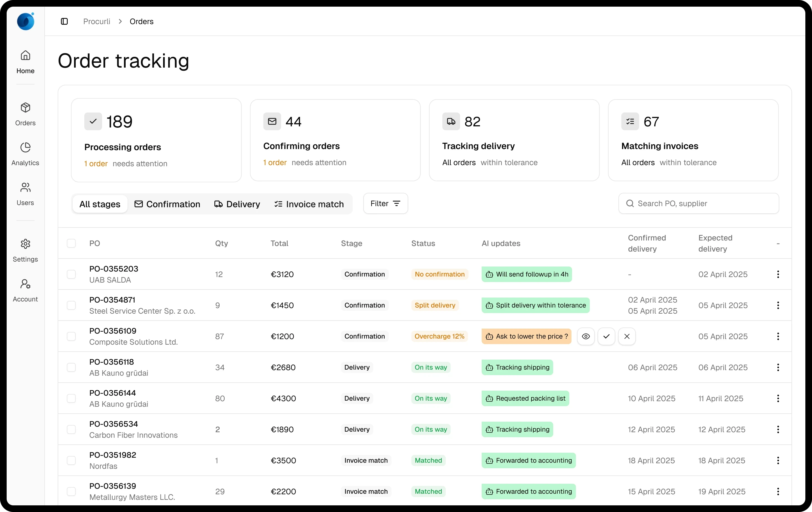
Task: Click robot icon in Split delivery within tolerance badge
Action: tap(489, 306)
